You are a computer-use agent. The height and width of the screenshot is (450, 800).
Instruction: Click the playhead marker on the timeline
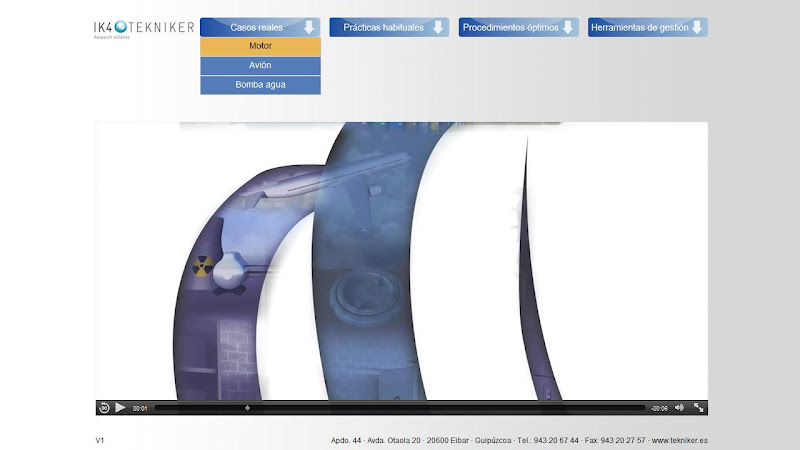[247, 408]
